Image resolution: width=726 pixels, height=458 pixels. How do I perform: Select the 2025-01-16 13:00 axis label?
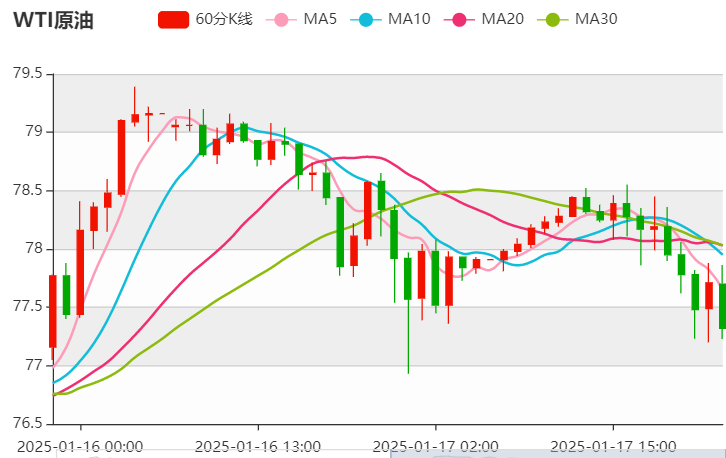click(x=257, y=445)
